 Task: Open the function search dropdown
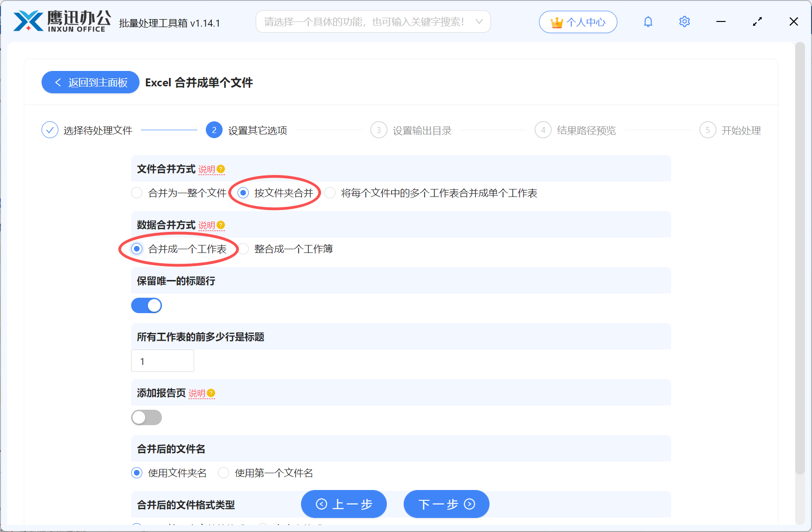click(x=479, y=21)
